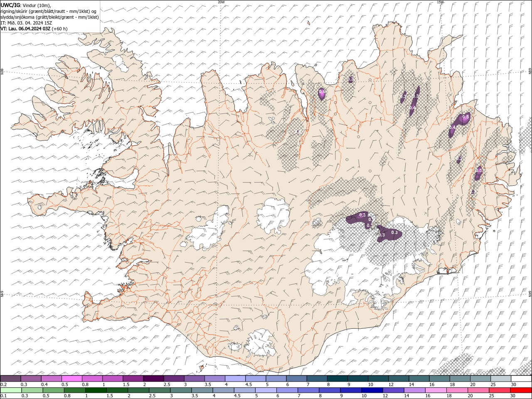Select the light purple 14 swatch, lower legend row

click(x=414, y=390)
